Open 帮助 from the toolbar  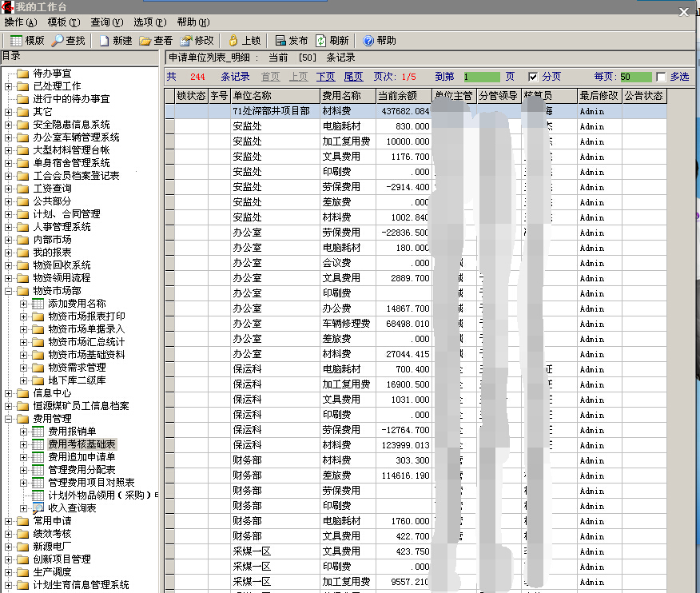pyautogui.click(x=368, y=41)
